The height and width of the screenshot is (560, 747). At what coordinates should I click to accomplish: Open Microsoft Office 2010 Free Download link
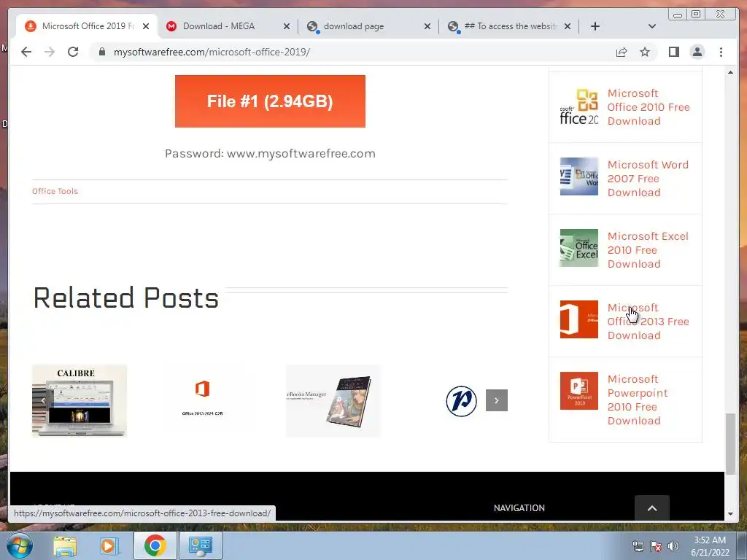pos(649,107)
